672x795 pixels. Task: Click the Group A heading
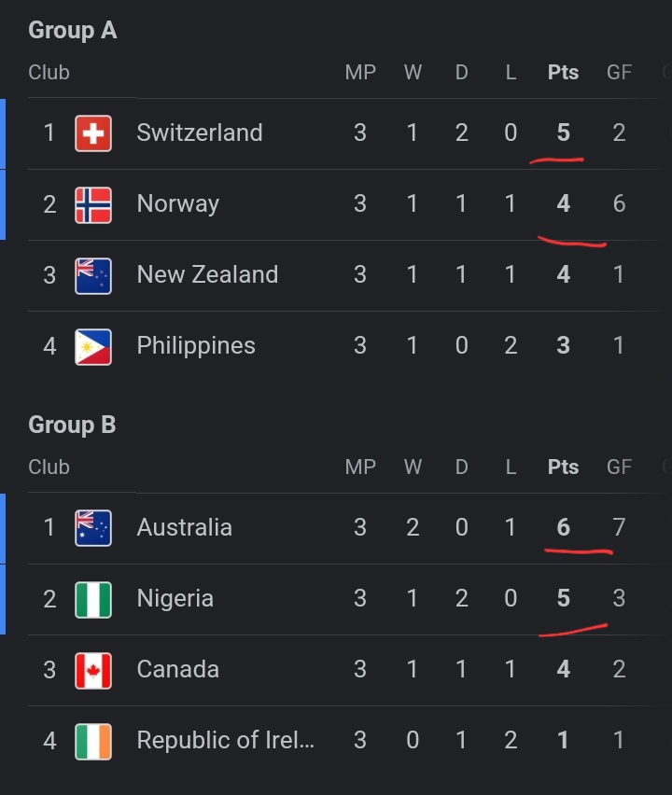(x=73, y=31)
